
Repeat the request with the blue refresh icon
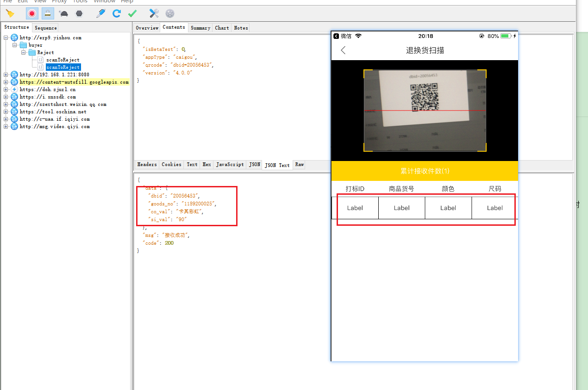coord(117,13)
